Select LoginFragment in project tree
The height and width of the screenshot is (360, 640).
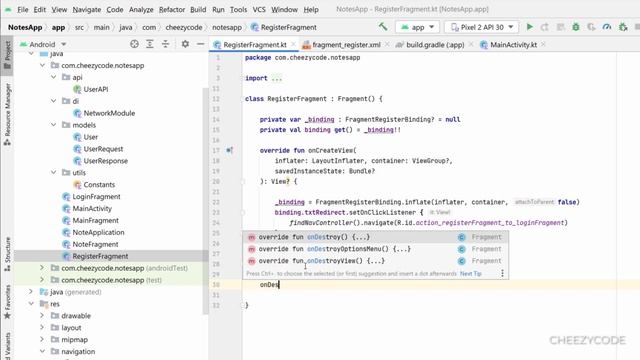tap(96, 196)
